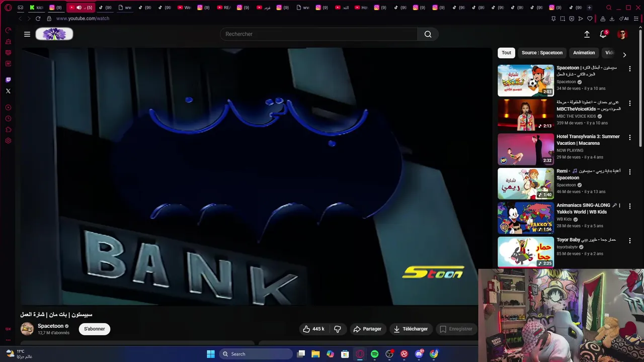Switch to the YouTube tab labeled We
644x362 pixels.
184,8
